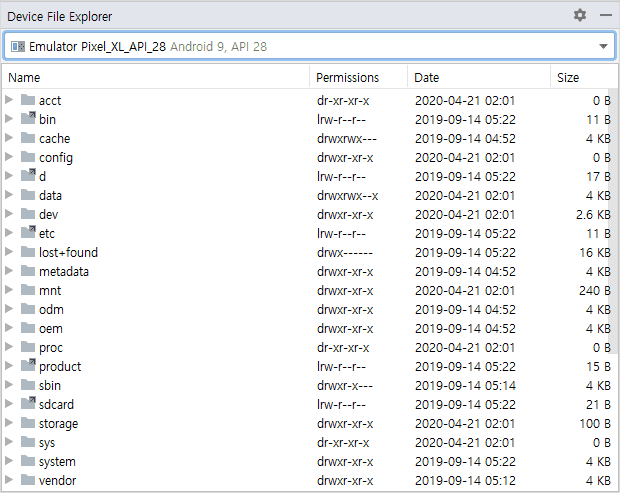Image resolution: width=620 pixels, height=493 pixels.
Task: Select the proc row name
Action: (x=51, y=348)
